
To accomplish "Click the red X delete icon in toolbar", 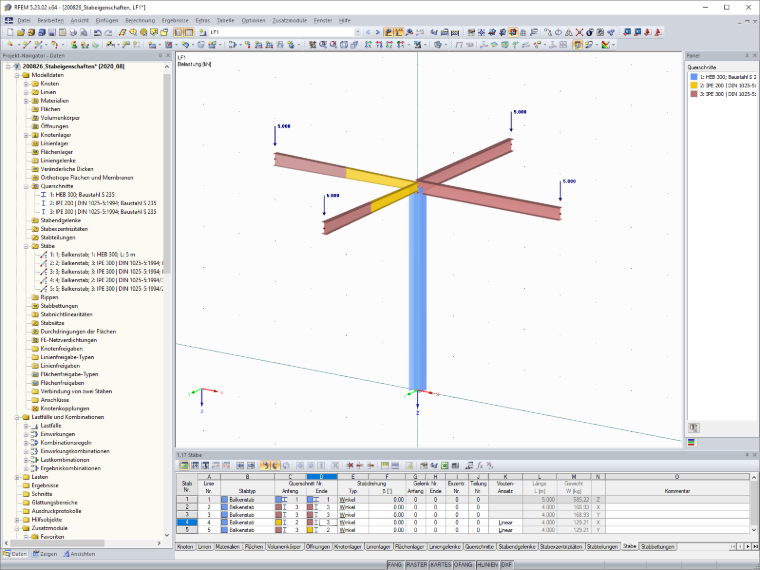I will pyautogui.click(x=579, y=32).
